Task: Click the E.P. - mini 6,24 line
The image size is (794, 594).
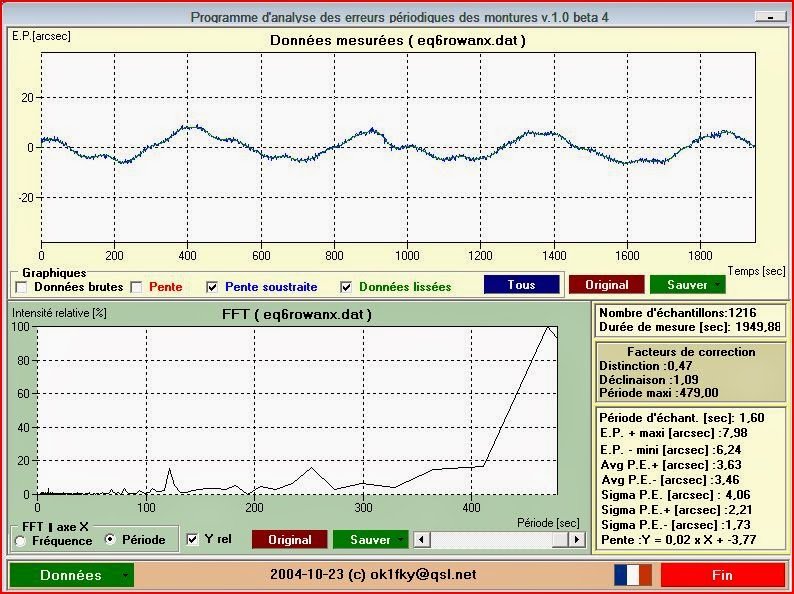Action: (670, 450)
